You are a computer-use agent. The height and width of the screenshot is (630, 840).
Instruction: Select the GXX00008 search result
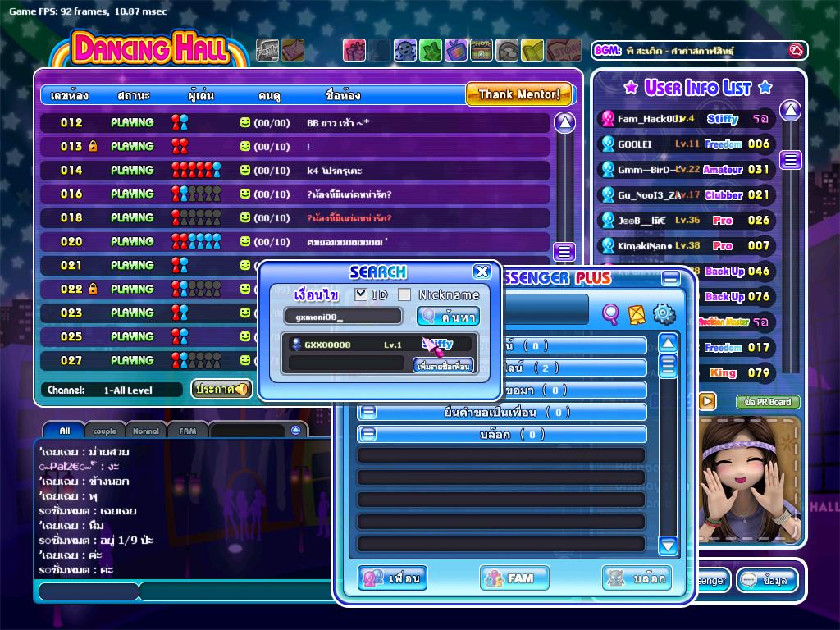click(x=378, y=344)
